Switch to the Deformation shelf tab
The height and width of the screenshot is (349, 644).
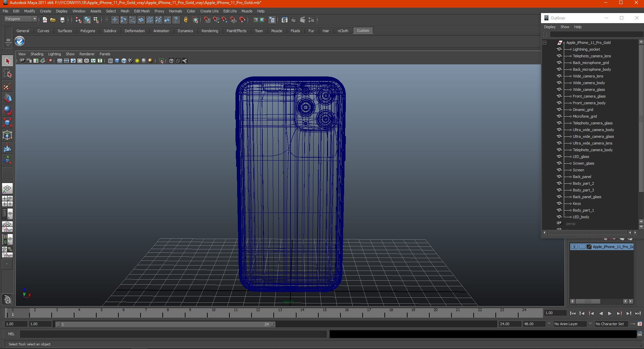tap(135, 31)
